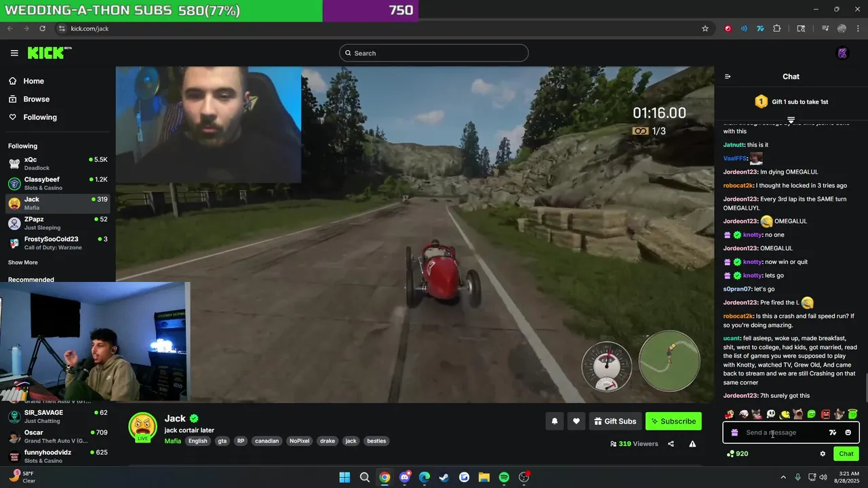Report stream with warning triangle icon
868x488 pixels.
[692, 444]
